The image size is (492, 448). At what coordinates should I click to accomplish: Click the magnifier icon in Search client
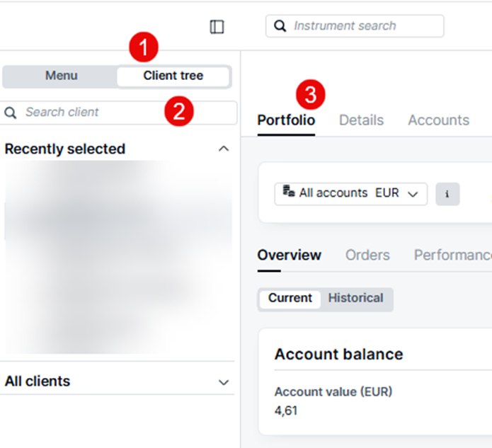pyautogui.click(x=11, y=113)
